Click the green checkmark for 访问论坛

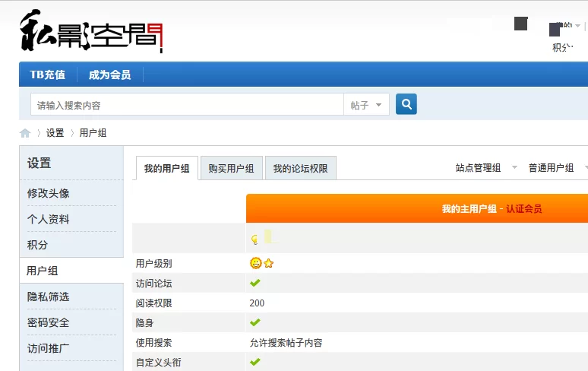coord(255,283)
